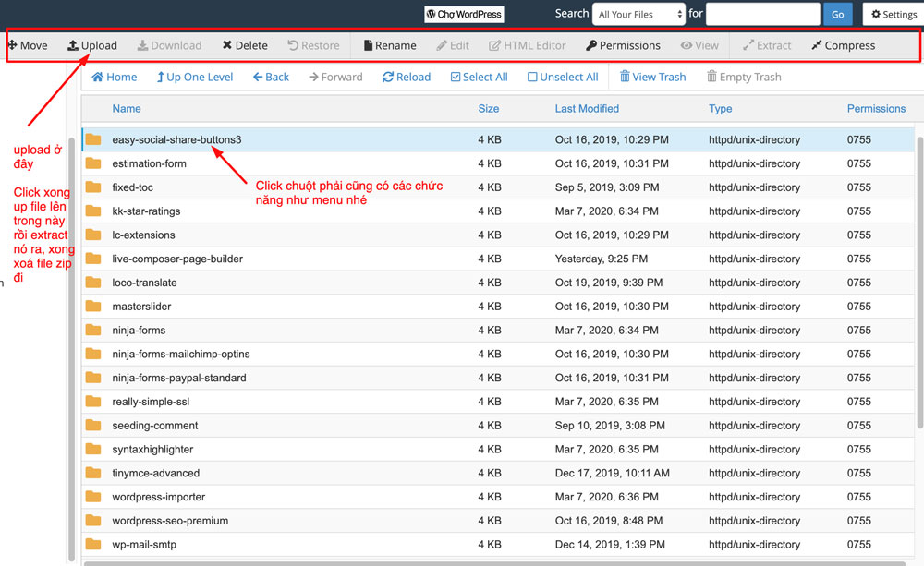
Task: Sort files by Name column
Action: pos(127,108)
